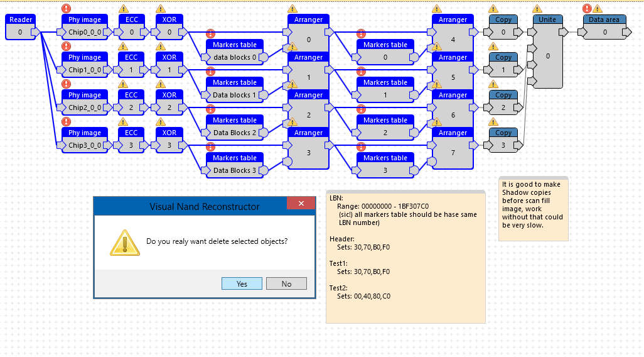Select the Phy image Chip0_0_0 node
Screen dimensions: 644x357
pyautogui.click(x=85, y=27)
